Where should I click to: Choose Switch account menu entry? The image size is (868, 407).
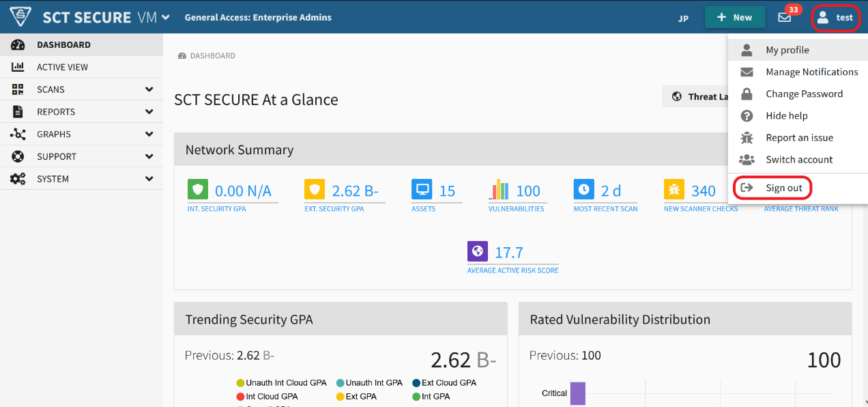point(798,159)
